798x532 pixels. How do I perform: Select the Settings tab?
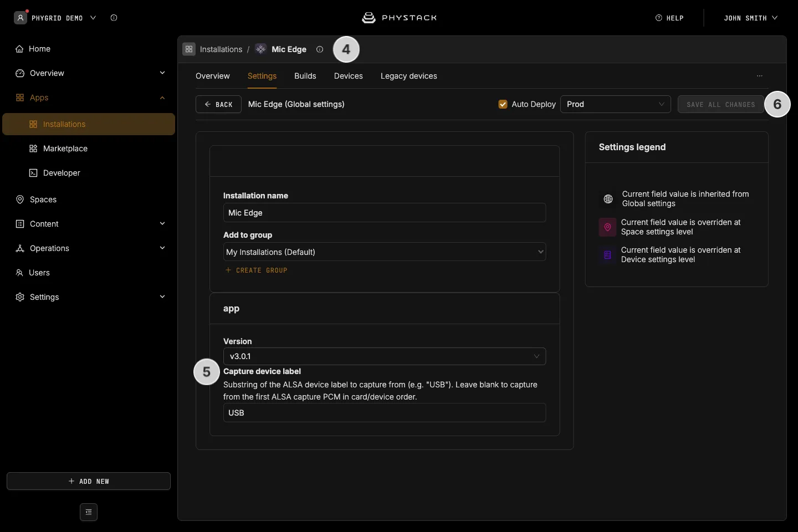click(262, 76)
